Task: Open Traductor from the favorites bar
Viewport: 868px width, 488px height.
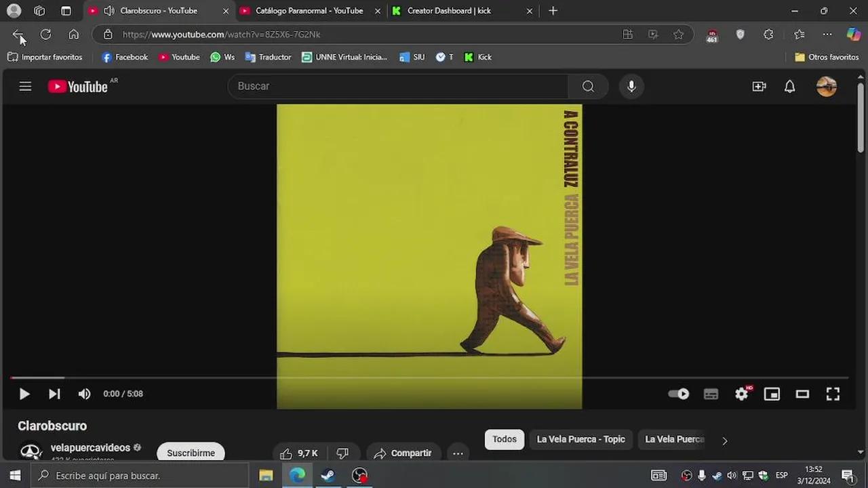Action: [268, 57]
